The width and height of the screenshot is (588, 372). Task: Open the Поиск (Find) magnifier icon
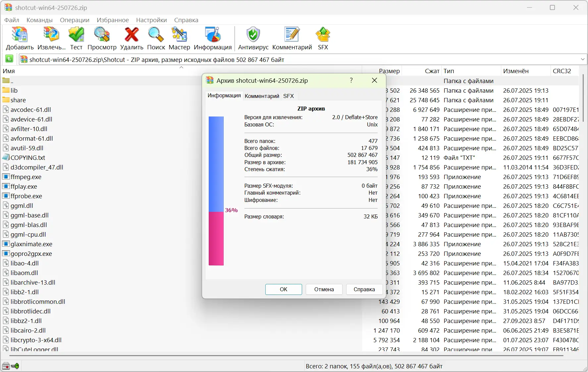[x=156, y=35]
